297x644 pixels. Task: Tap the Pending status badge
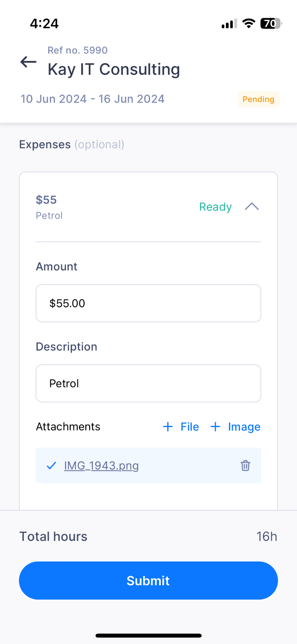point(258,99)
